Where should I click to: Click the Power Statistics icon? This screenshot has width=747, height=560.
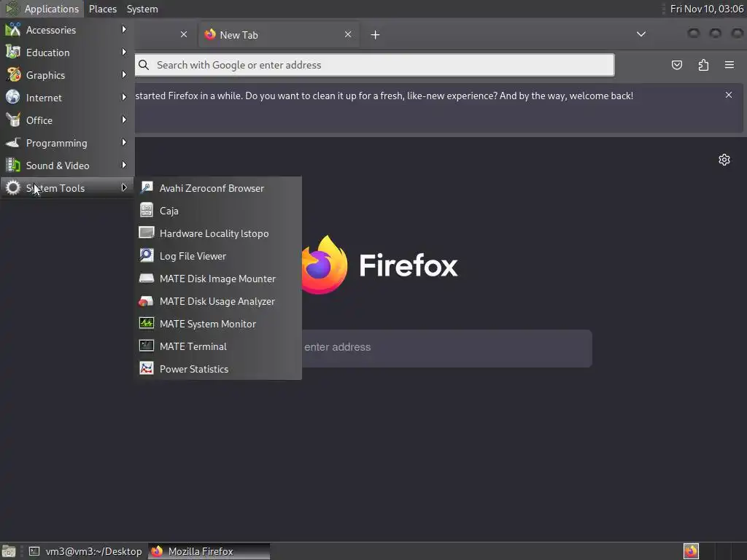click(x=146, y=369)
